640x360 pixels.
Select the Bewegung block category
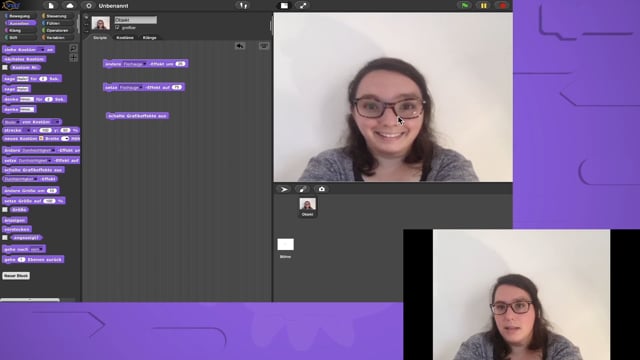point(20,16)
